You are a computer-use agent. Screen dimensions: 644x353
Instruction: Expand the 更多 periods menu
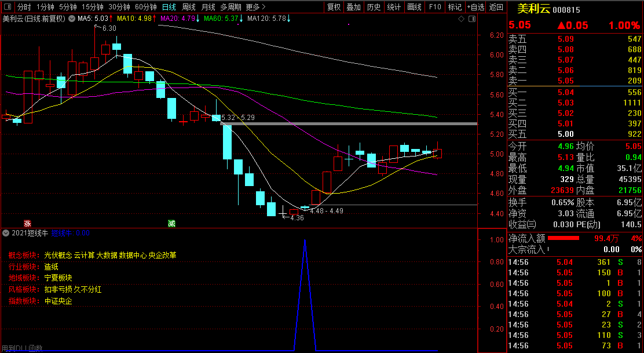tap(255, 8)
